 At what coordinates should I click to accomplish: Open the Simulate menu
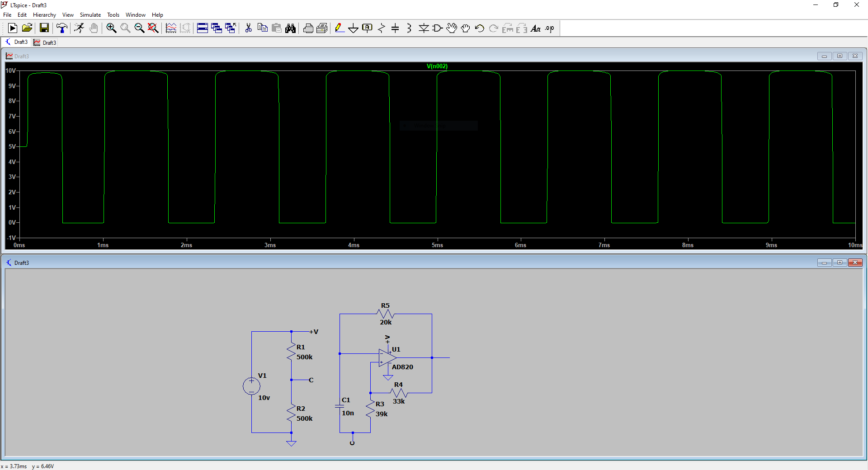(90, 15)
